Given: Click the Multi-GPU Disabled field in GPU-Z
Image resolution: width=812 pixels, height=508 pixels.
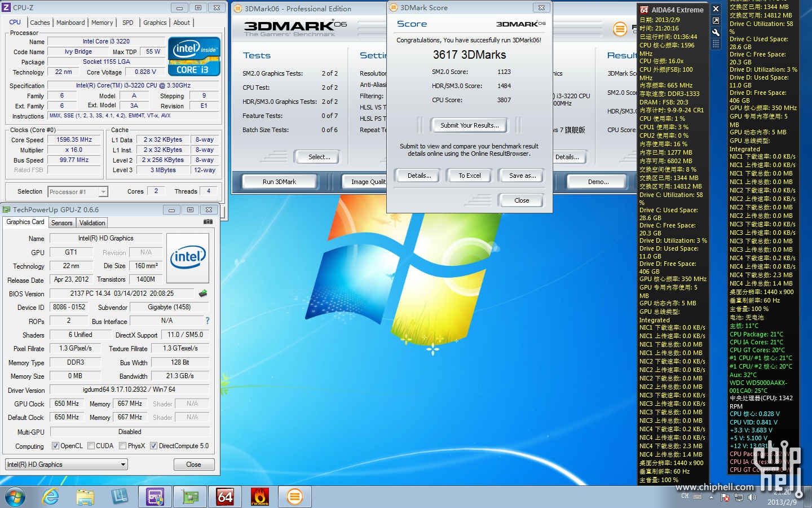Looking at the screenshot, I should click(130, 432).
